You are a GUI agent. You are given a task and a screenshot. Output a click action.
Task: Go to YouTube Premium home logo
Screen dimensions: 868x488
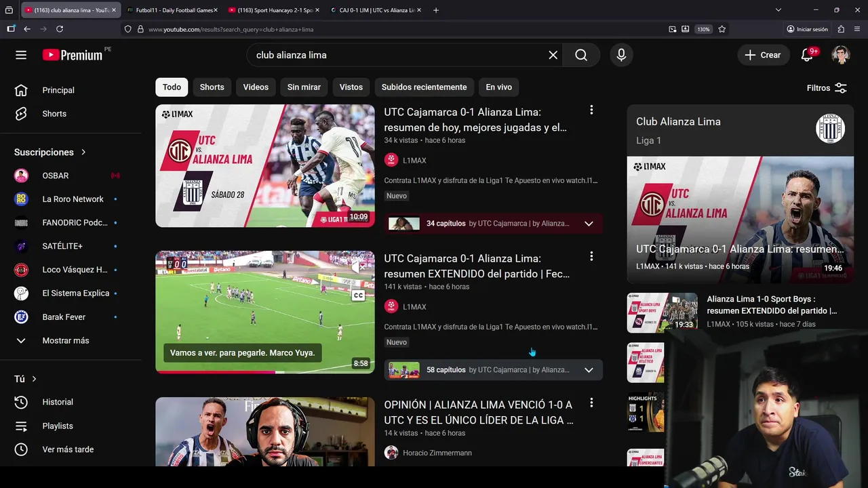pos(73,55)
